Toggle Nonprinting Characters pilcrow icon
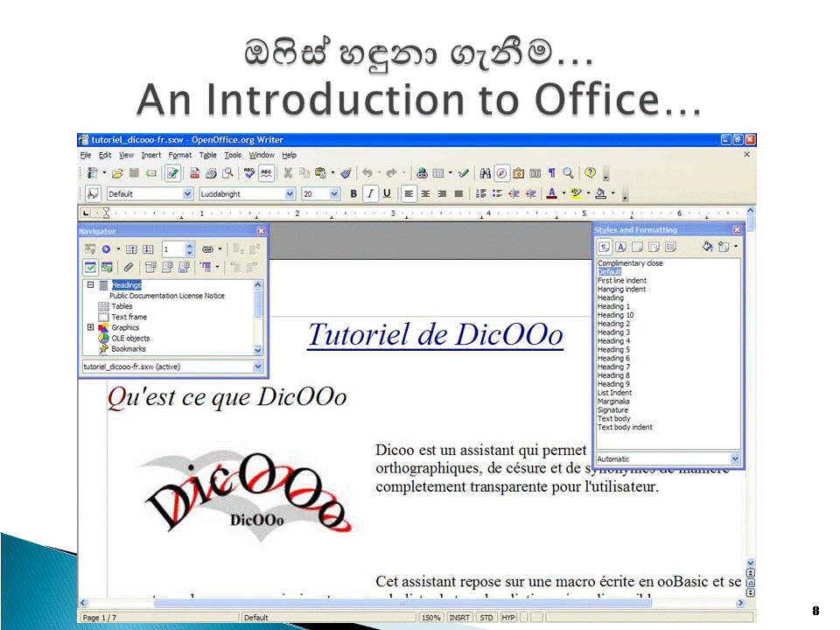Screen dimensions: 840x630 click(x=551, y=173)
